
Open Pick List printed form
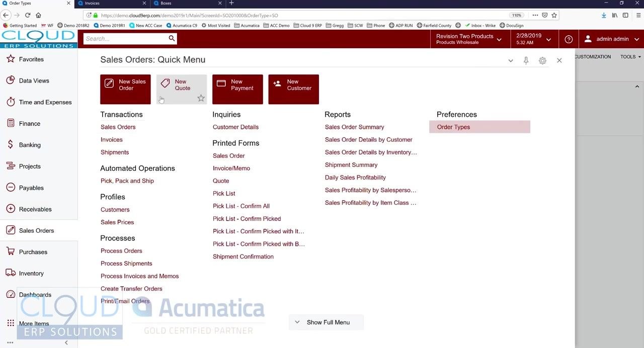click(224, 194)
